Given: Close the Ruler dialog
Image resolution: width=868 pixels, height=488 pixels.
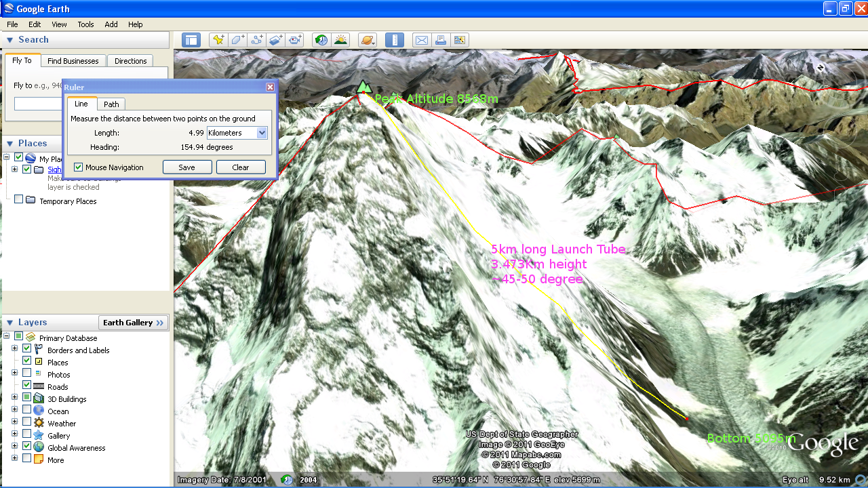Looking at the screenshot, I should tap(270, 87).
